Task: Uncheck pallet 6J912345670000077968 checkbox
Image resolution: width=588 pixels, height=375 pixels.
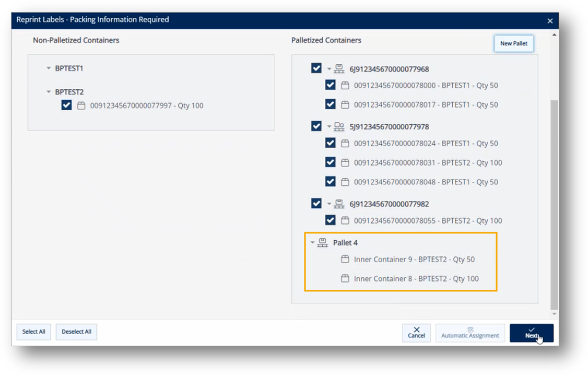Action: pyautogui.click(x=316, y=68)
